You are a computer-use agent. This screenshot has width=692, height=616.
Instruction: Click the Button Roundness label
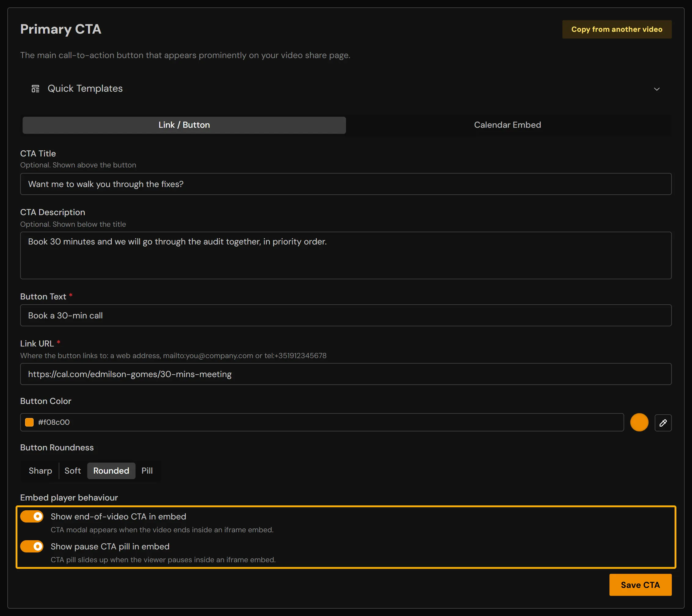57,447
